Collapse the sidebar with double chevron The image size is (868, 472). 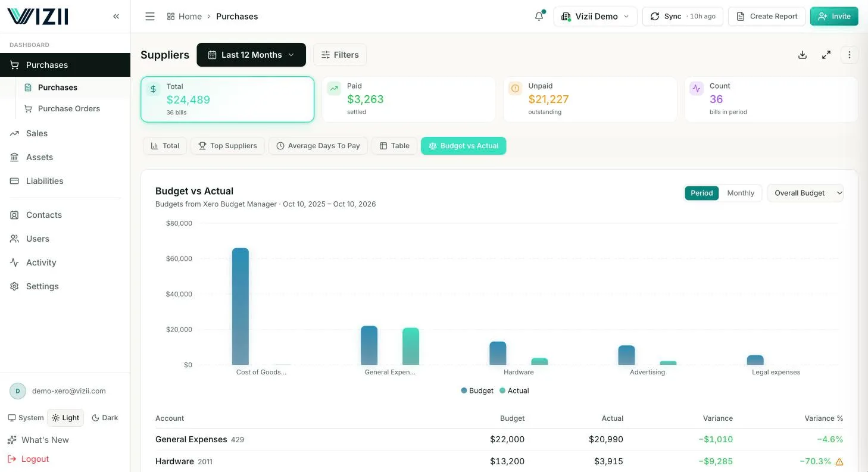[116, 17]
